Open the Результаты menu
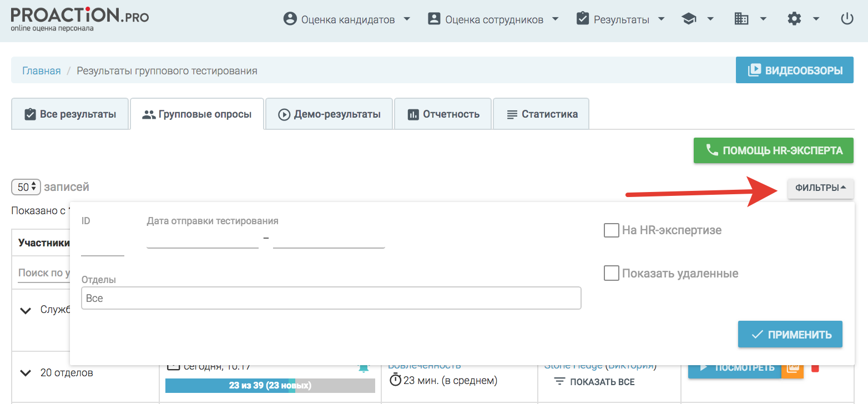 (x=620, y=19)
